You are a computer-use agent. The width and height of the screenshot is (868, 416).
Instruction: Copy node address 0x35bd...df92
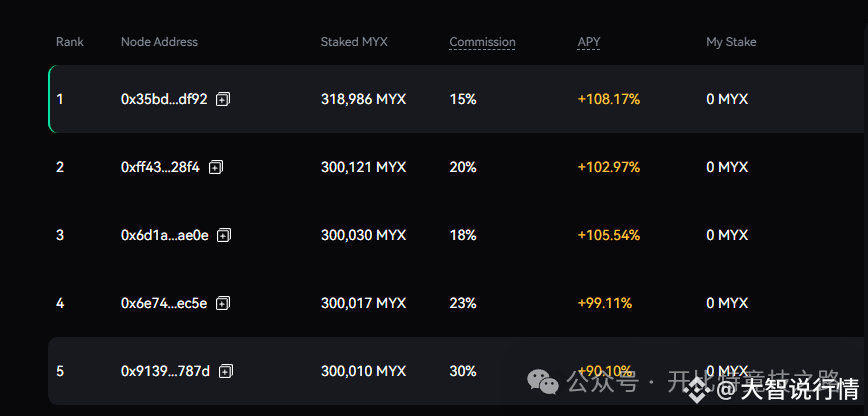tap(223, 99)
